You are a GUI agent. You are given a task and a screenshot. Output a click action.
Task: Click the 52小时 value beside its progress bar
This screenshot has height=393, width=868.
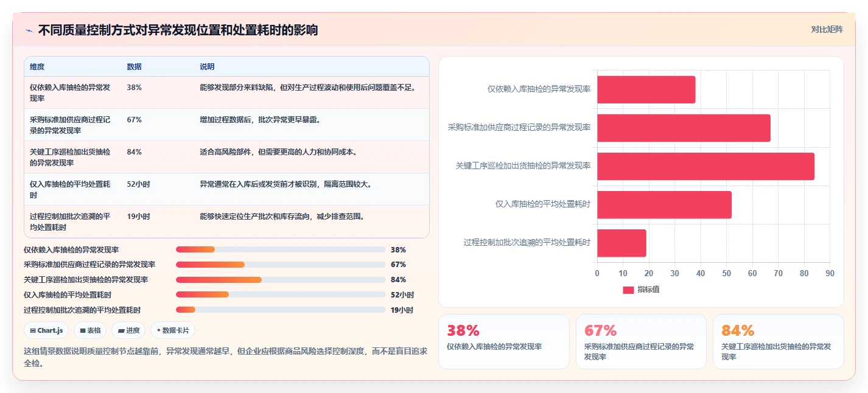click(x=402, y=295)
